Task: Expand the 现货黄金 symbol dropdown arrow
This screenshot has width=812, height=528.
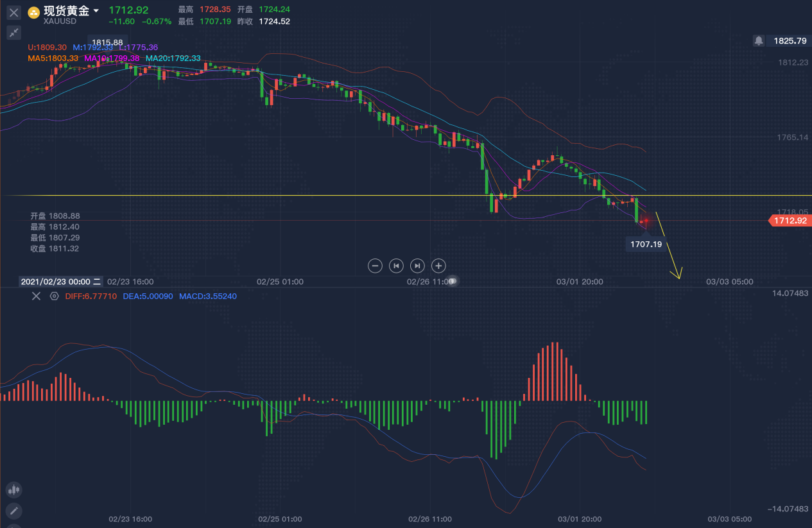Action: [96, 11]
